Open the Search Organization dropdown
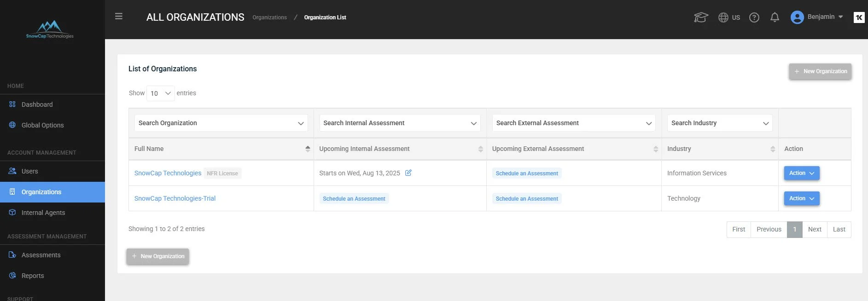868x301 pixels. 221,123
